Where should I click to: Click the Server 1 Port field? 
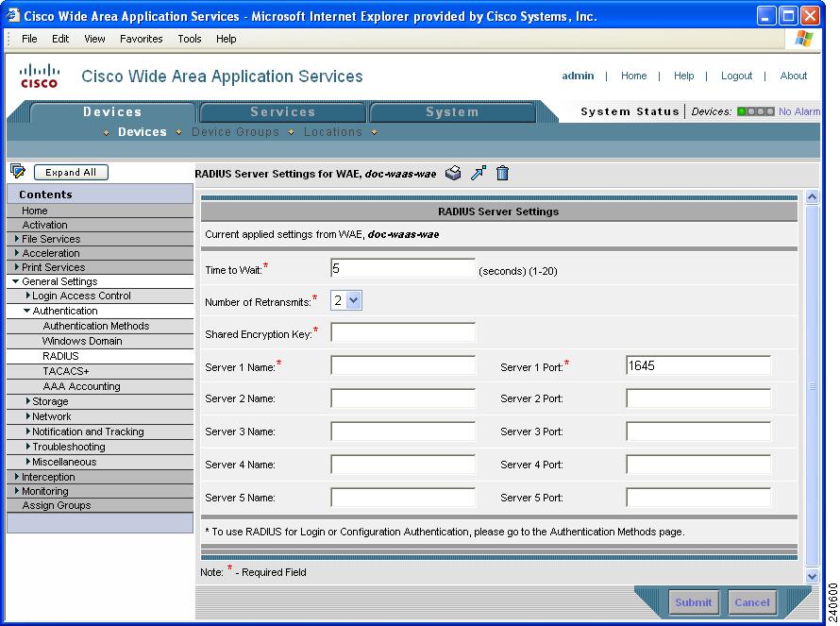[x=698, y=365]
